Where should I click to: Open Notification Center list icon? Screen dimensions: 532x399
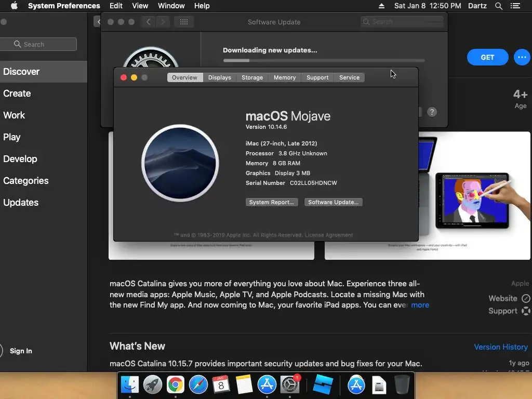pyautogui.click(x=515, y=6)
